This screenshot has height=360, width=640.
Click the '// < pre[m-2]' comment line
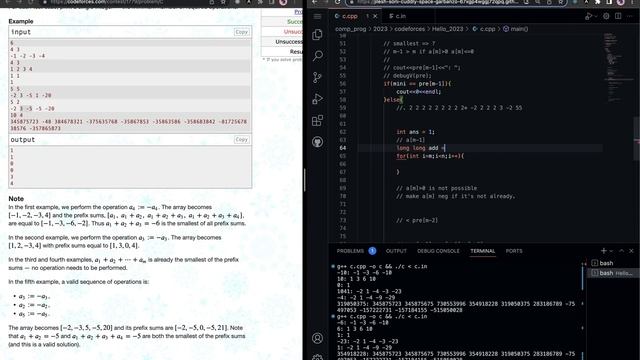click(x=417, y=220)
